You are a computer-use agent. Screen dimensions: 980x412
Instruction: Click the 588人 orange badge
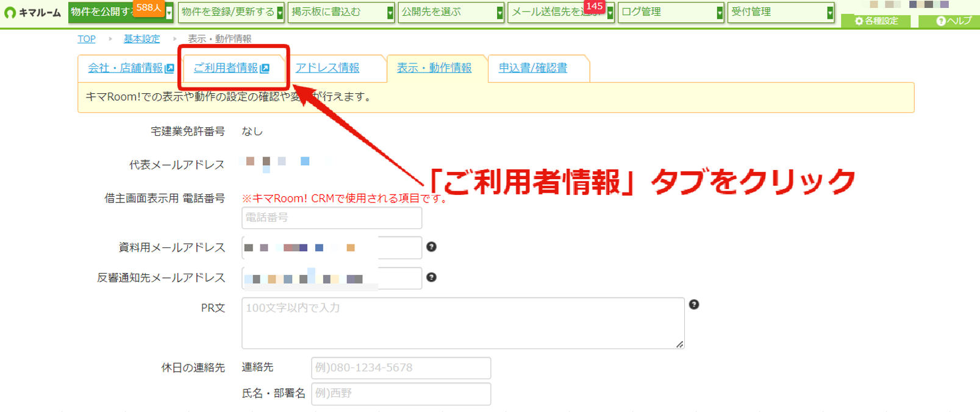(x=148, y=7)
